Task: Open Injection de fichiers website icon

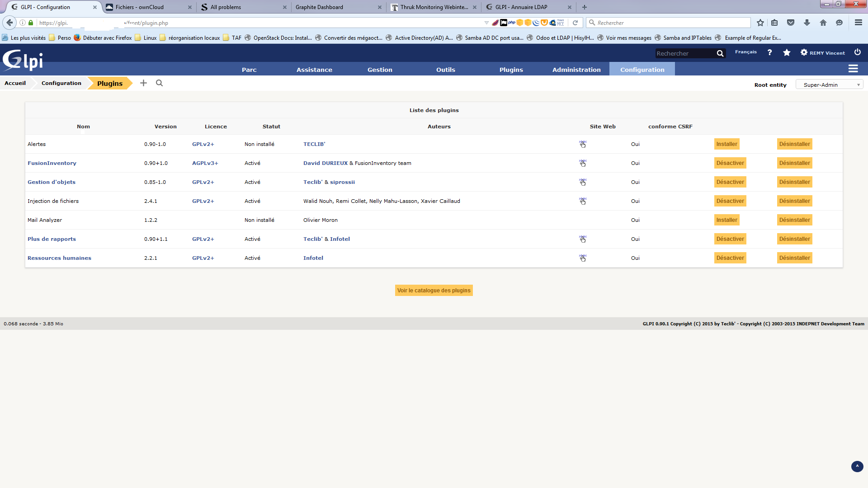Action: coord(583,201)
